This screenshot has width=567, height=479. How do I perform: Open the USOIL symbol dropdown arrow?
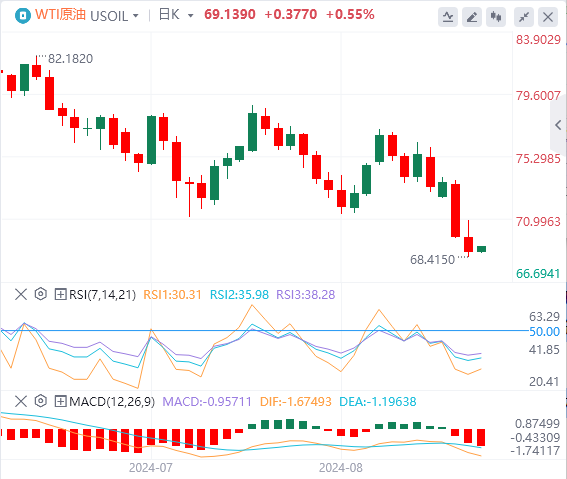pyautogui.click(x=136, y=16)
